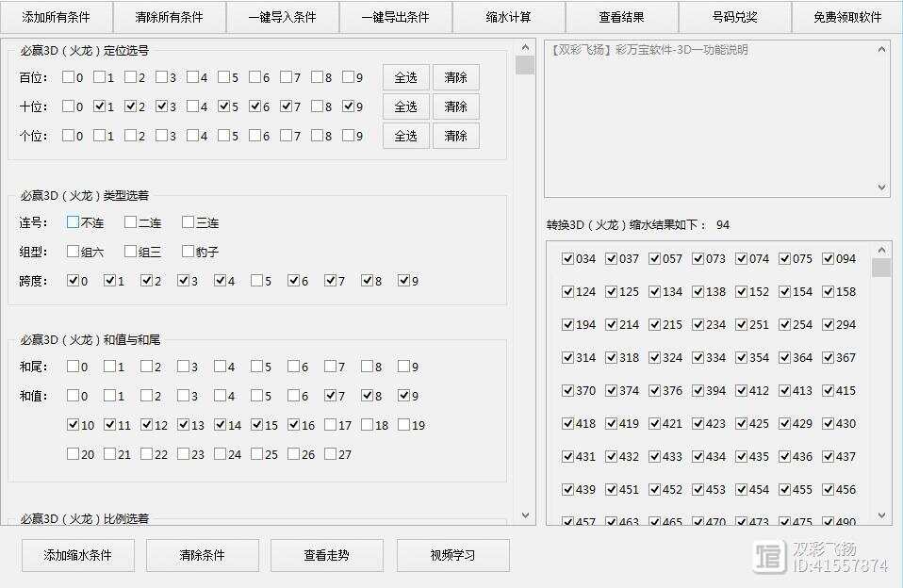Image resolution: width=903 pixels, height=588 pixels.
Task: Enable the 二连 checkbox
Action: 130,221
